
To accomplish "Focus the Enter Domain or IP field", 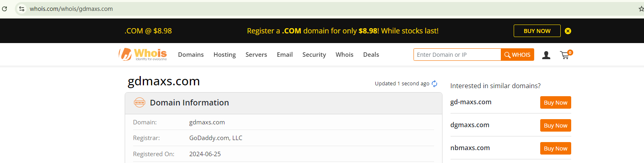I will (x=457, y=55).
